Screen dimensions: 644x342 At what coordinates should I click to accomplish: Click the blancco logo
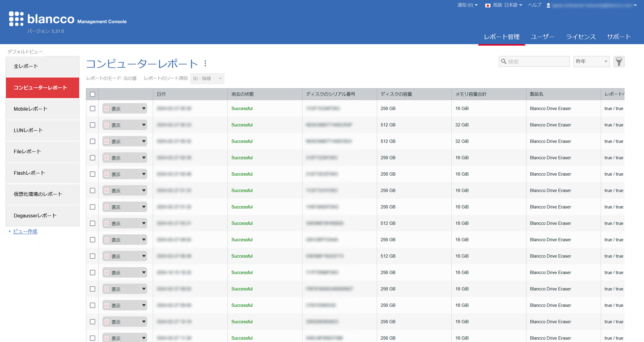point(42,19)
